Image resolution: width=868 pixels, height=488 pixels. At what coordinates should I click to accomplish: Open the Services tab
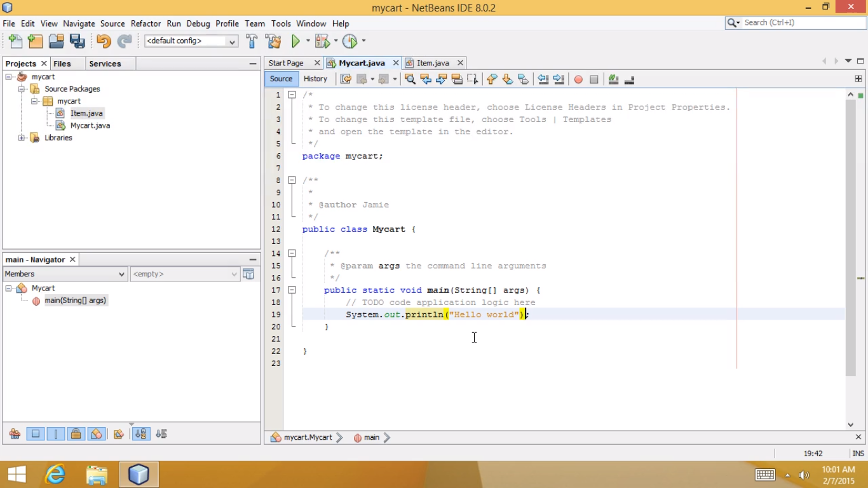[105, 64]
